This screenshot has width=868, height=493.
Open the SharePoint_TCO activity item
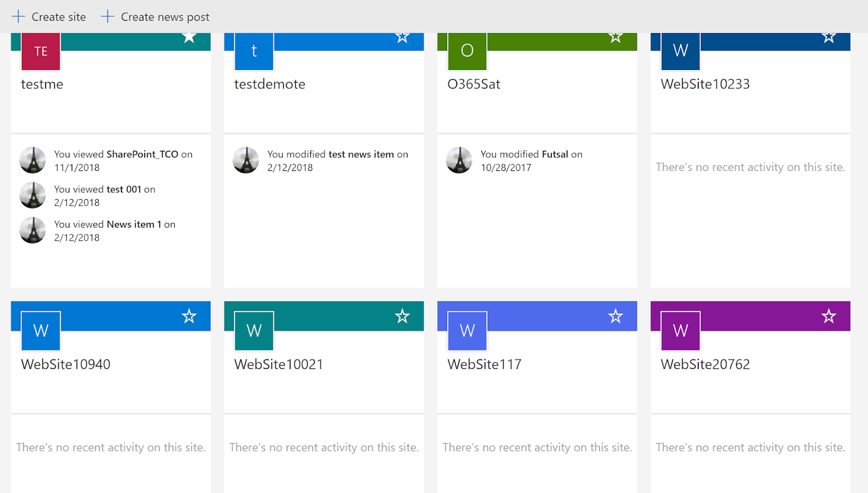click(142, 154)
